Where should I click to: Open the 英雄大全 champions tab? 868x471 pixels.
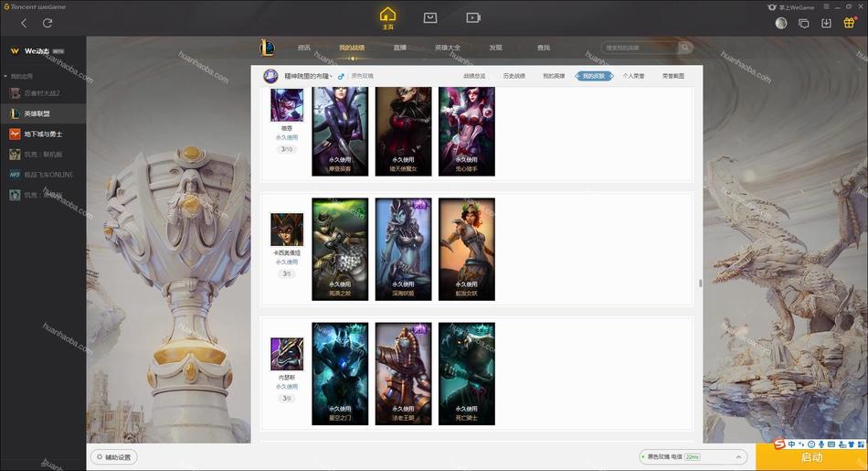pos(448,48)
